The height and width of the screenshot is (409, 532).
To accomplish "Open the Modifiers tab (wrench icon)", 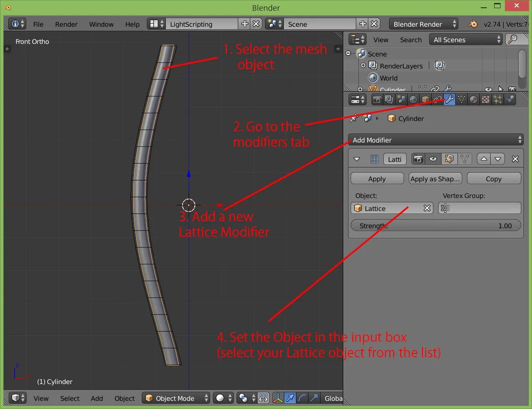I will [x=449, y=99].
